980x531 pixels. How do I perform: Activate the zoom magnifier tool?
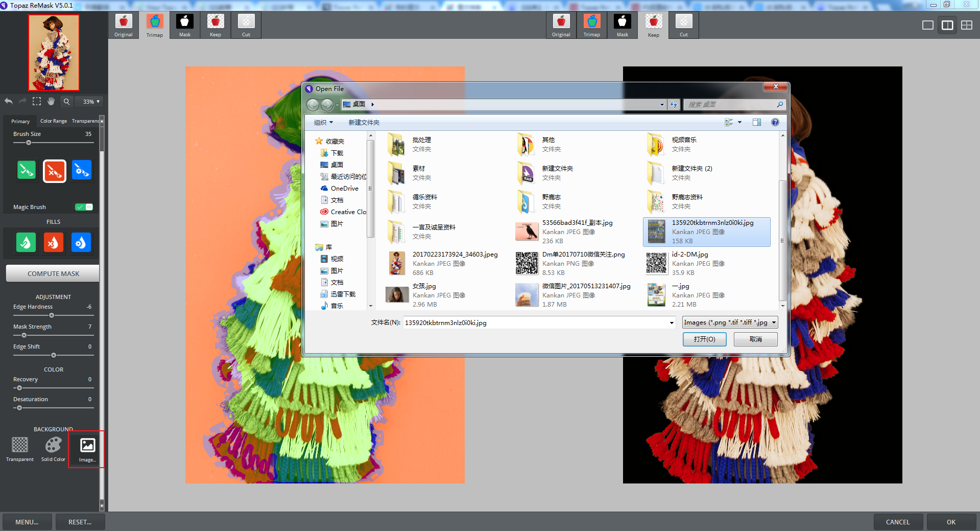pyautogui.click(x=66, y=101)
